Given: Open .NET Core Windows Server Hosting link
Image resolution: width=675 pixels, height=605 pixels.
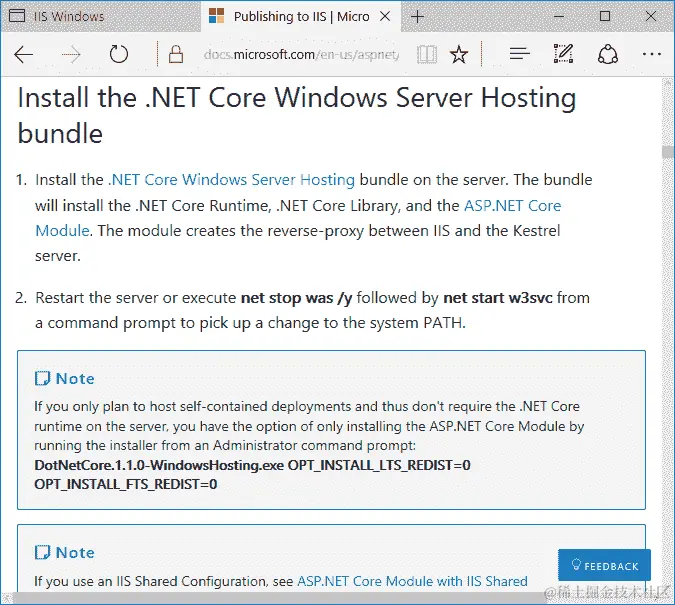Looking at the screenshot, I should point(232,180).
